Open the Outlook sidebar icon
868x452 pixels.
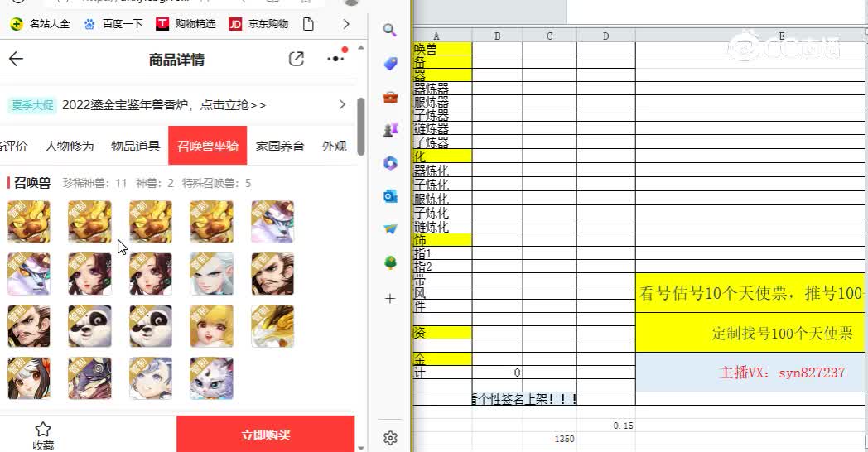click(390, 196)
